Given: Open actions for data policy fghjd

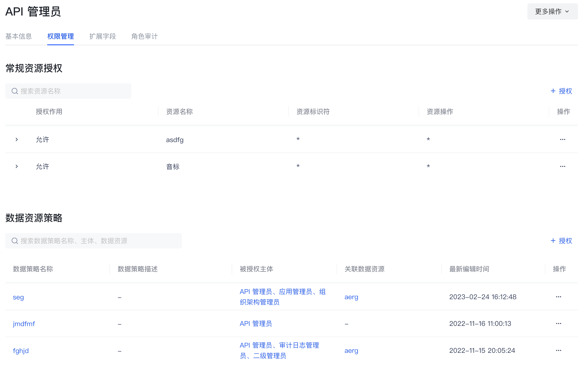Looking at the screenshot, I should coord(558,350).
